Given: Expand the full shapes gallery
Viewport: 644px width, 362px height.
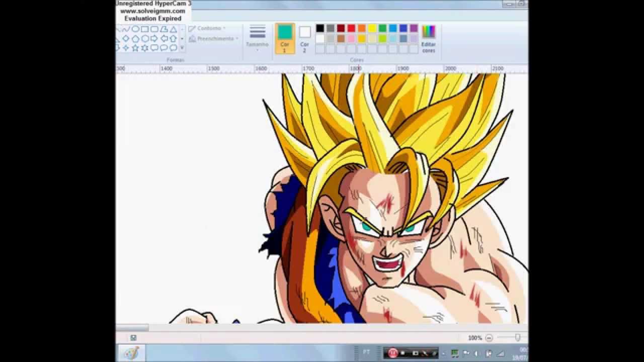Looking at the screenshot, I should pyautogui.click(x=182, y=48).
